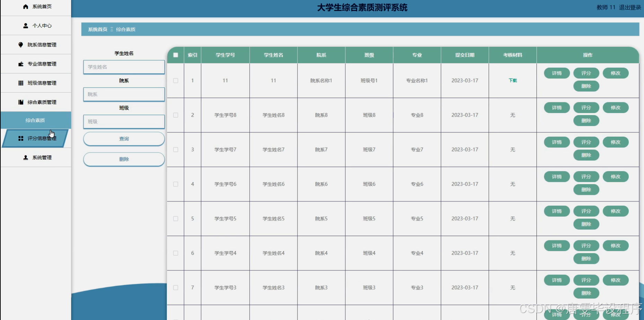Click the person icon beside 个人中心
Viewport: 644px width, 320px height.
point(26,26)
